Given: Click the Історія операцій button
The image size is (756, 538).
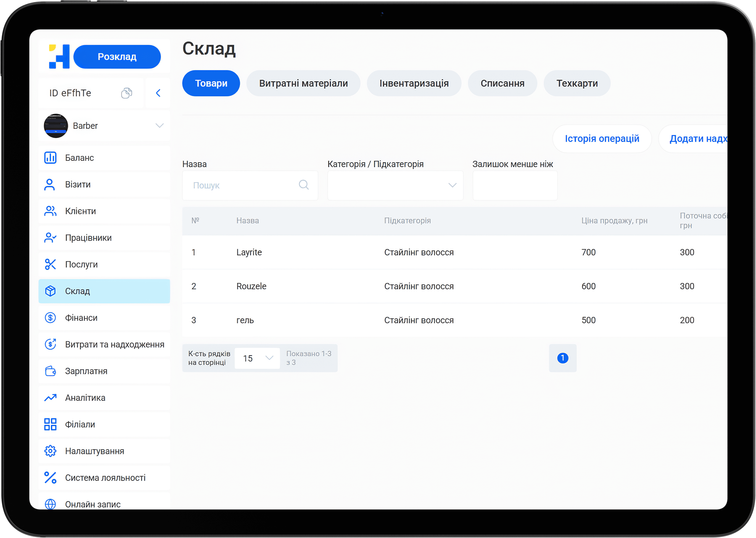Looking at the screenshot, I should [x=602, y=139].
